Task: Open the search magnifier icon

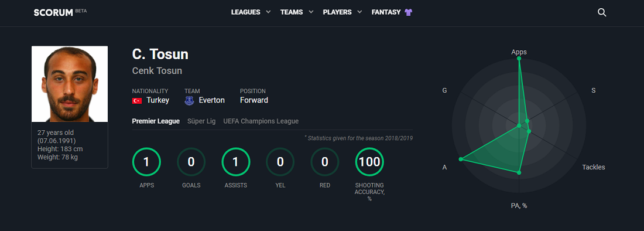Action: tap(602, 12)
